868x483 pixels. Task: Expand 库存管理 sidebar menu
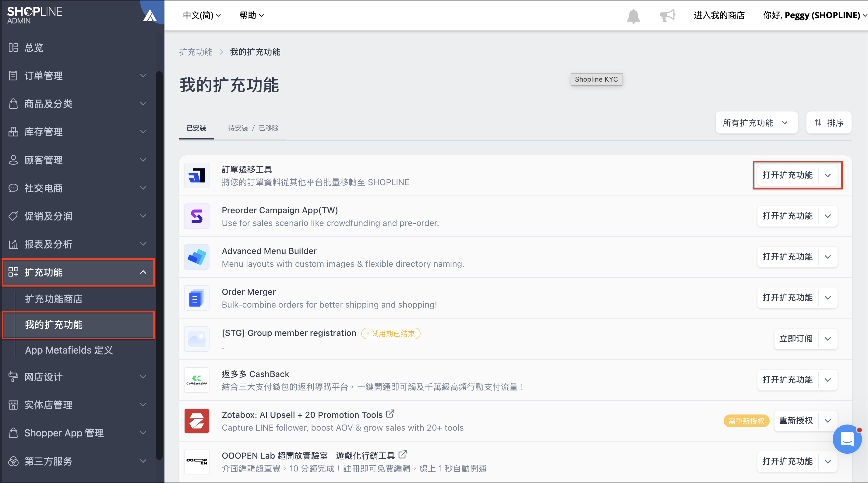78,132
